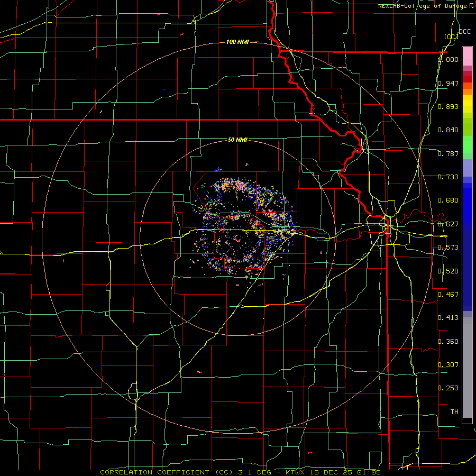The image size is (476, 476).
Task: Click the 0.787 scale value
Action: (448, 153)
